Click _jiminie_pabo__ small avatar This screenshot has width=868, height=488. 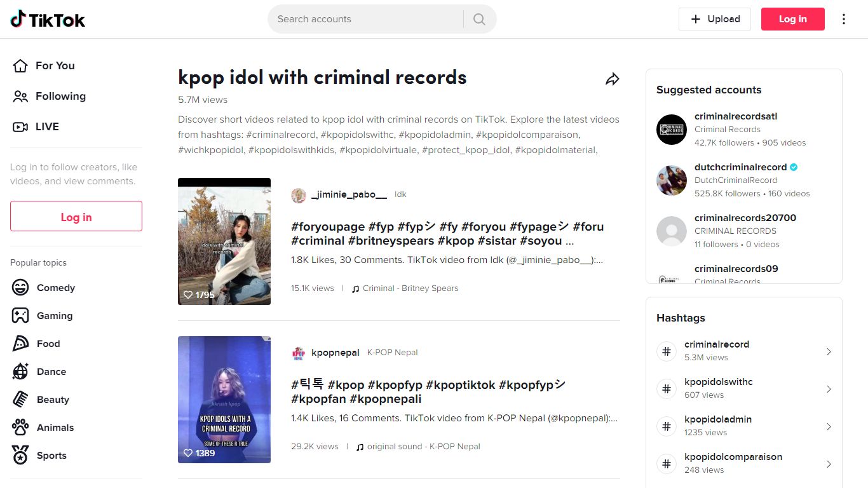(299, 195)
